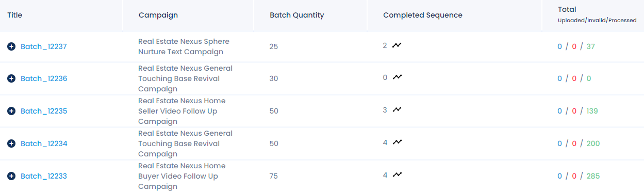The width and height of the screenshot is (644, 191).
Task: Click the processed count 285 for Batch_12233
Action: (593, 176)
